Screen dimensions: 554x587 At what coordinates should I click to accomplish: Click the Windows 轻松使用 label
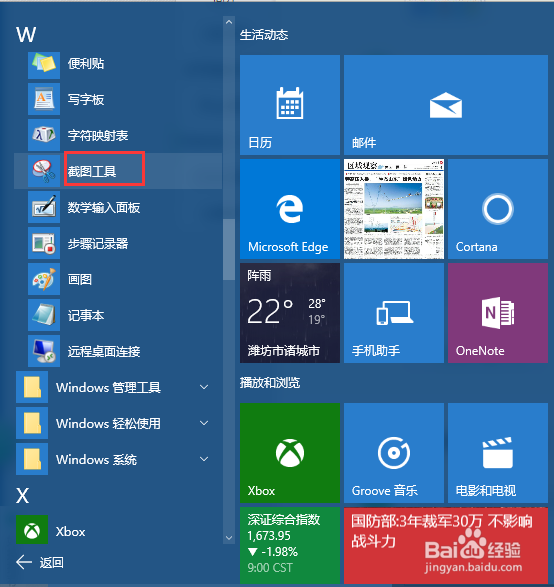108,423
